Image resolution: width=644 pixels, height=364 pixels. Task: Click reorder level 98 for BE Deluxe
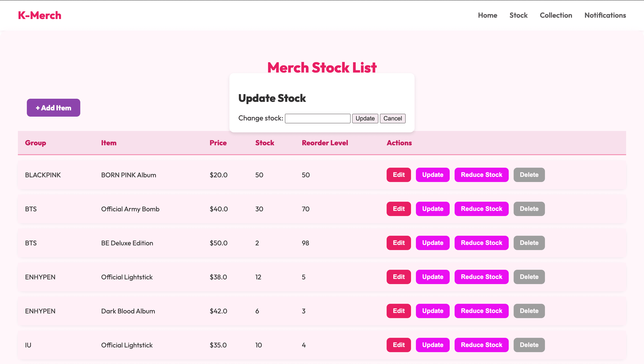[305, 243]
